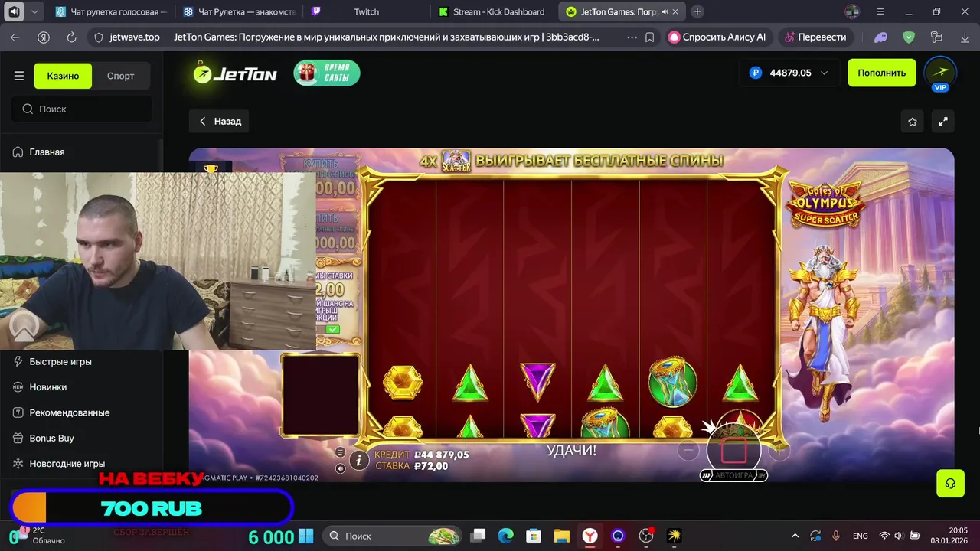Open the weather widget 2°C Облачно
Image resolution: width=980 pixels, height=551 pixels.
(37, 536)
